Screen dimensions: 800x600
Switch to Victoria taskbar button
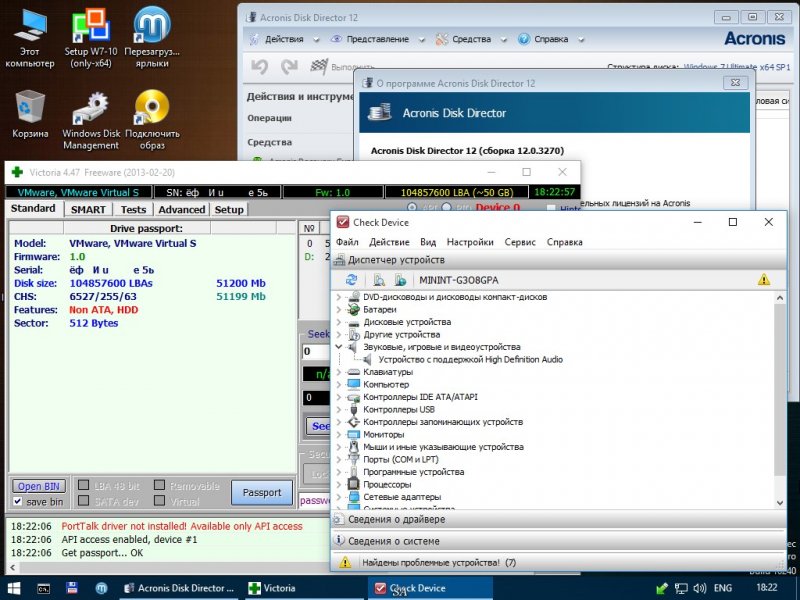click(304, 588)
